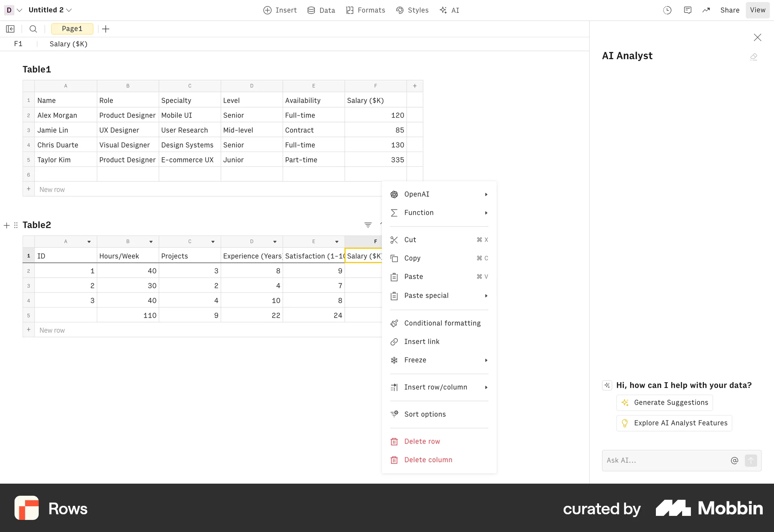Switch to the Page1 tab
Screen dimensions: 774x532
(x=72, y=29)
